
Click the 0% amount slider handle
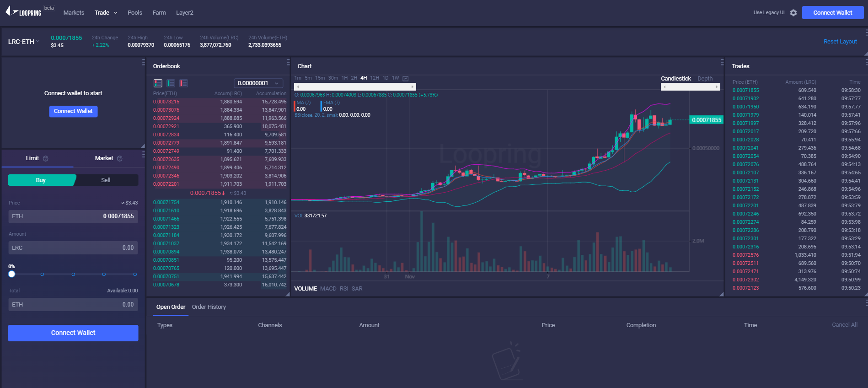pyautogui.click(x=12, y=274)
